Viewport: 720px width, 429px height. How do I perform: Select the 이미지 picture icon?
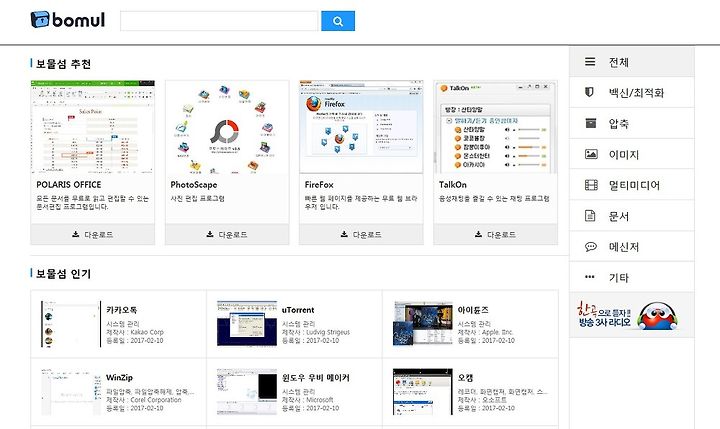pyautogui.click(x=591, y=154)
